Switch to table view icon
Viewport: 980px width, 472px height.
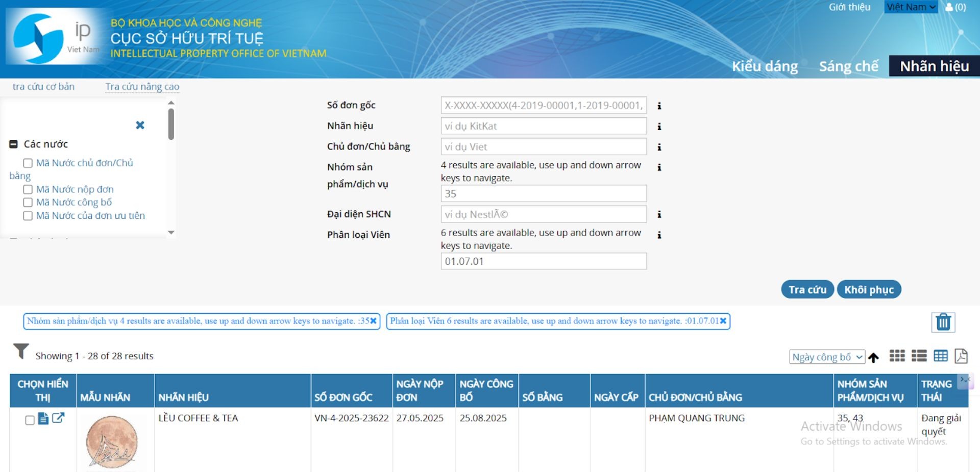pos(940,356)
